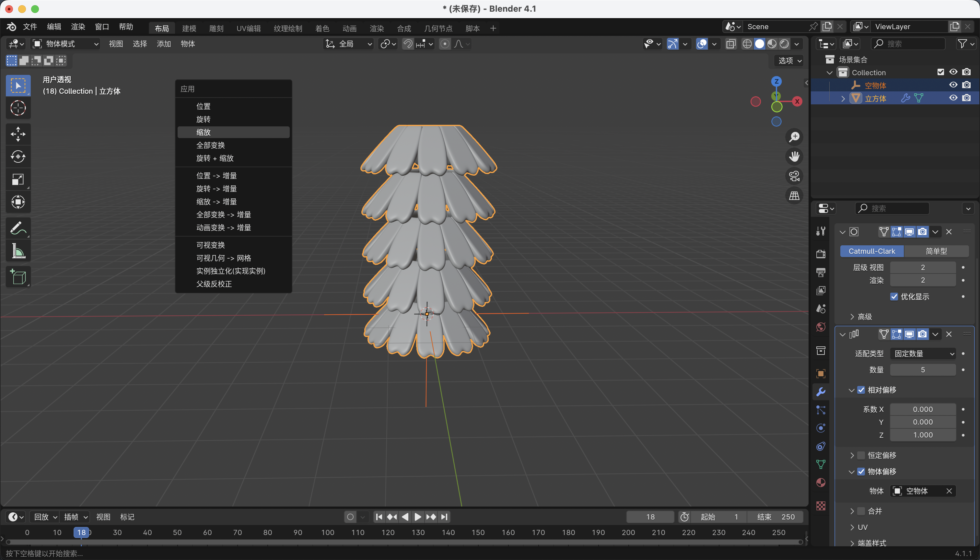Toggle camera view in viewport
The height and width of the screenshot is (560, 980).
coord(794,176)
